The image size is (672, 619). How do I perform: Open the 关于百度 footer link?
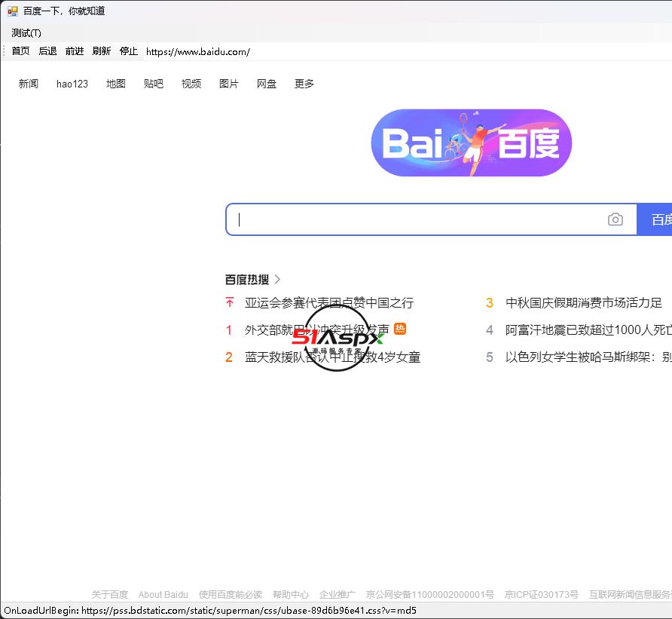tap(110, 594)
